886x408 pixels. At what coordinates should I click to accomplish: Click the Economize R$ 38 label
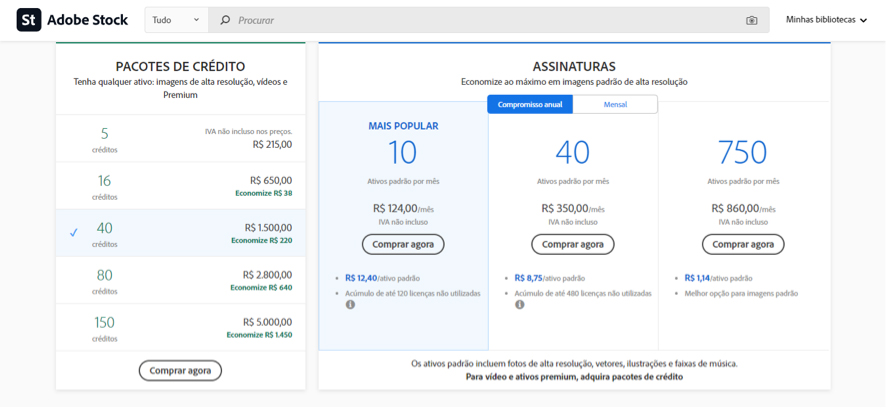pos(263,193)
